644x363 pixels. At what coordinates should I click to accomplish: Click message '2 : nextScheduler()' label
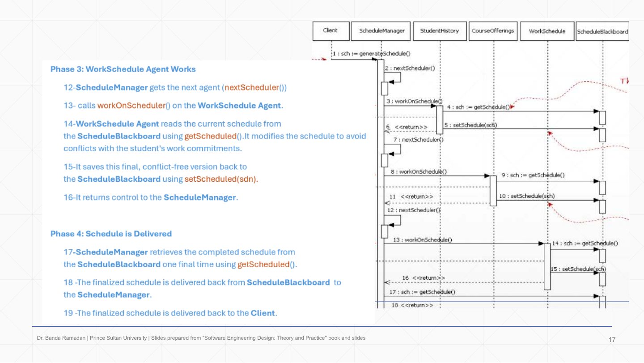pyautogui.click(x=410, y=68)
